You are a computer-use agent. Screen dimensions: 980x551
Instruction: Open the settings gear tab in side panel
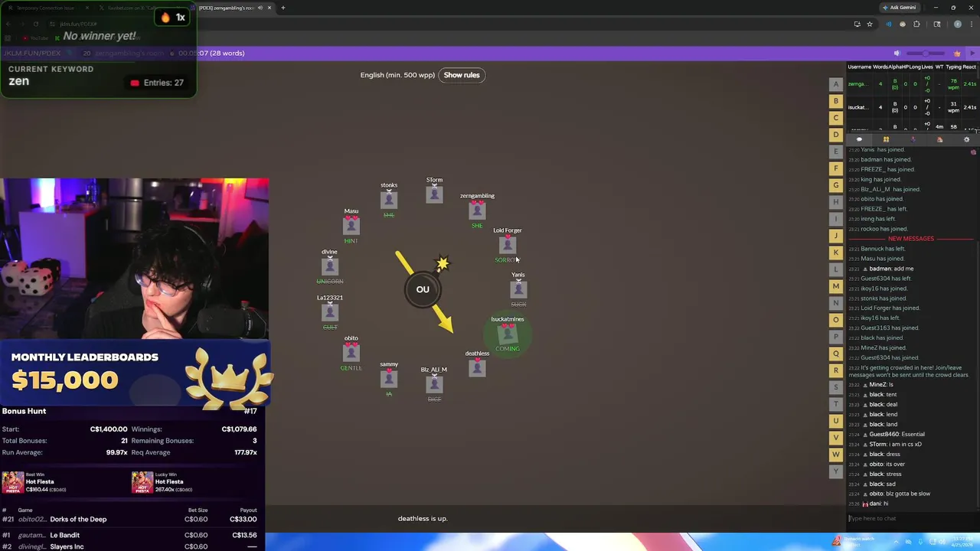click(x=966, y=139)
